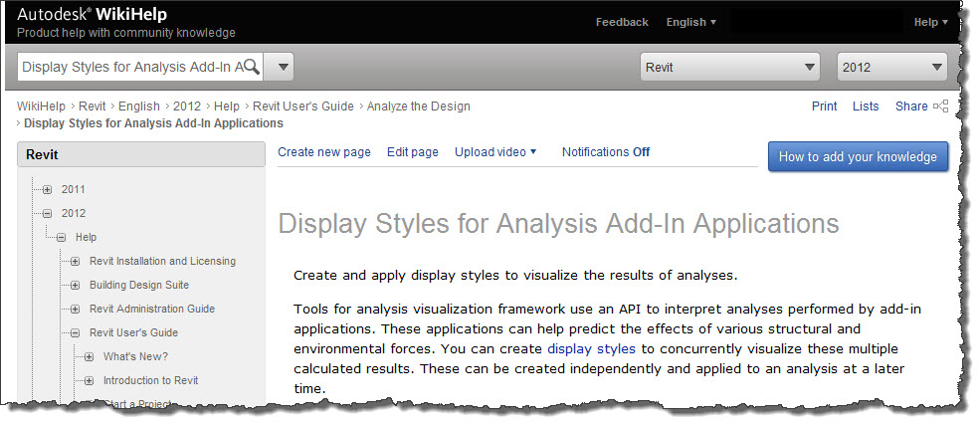Expand the What's New? node
This screenshot has height=424, width=980.
pyautogui.click(x=89, y=356)
